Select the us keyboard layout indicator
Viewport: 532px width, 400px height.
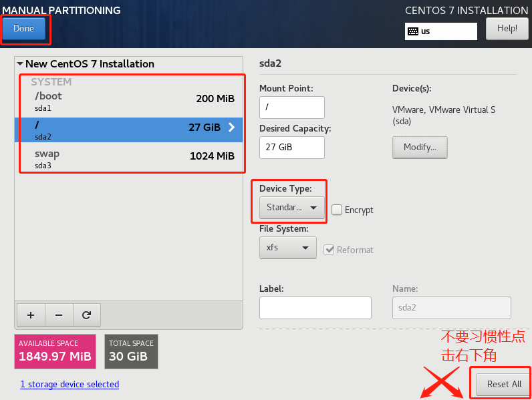440,31
